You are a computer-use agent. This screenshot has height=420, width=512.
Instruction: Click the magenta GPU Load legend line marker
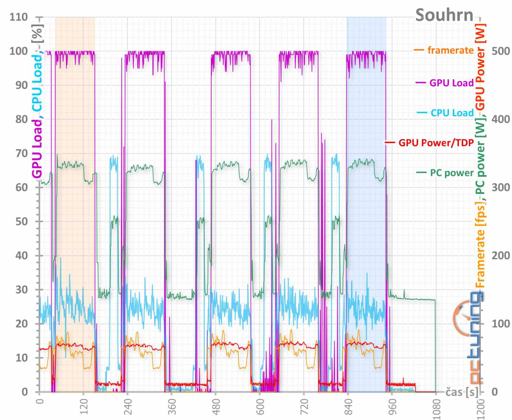421,83
